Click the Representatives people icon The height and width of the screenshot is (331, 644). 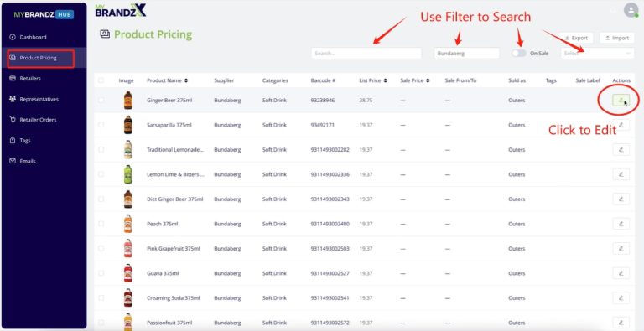point(13,99)
